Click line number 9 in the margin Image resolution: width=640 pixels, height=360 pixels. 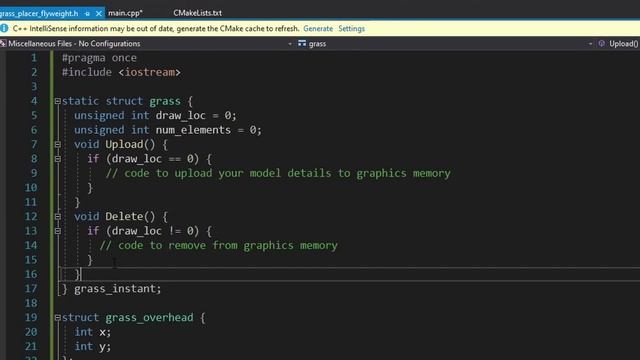point(34,173)
